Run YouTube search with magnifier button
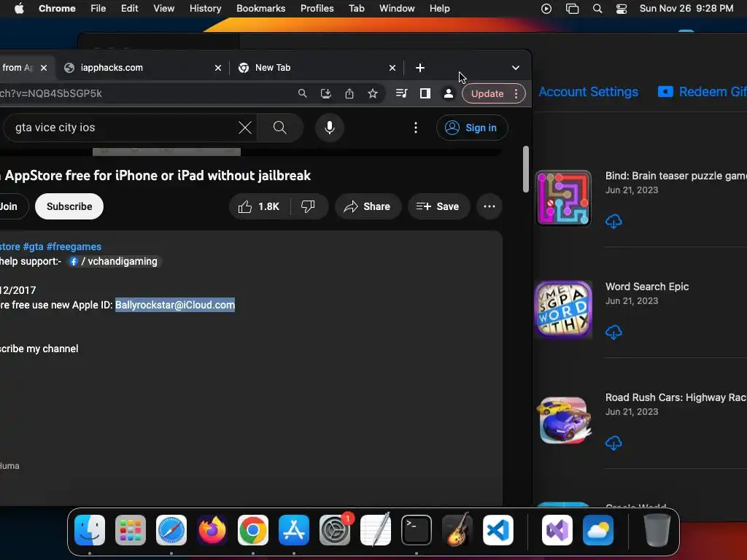 click(280, 128)
